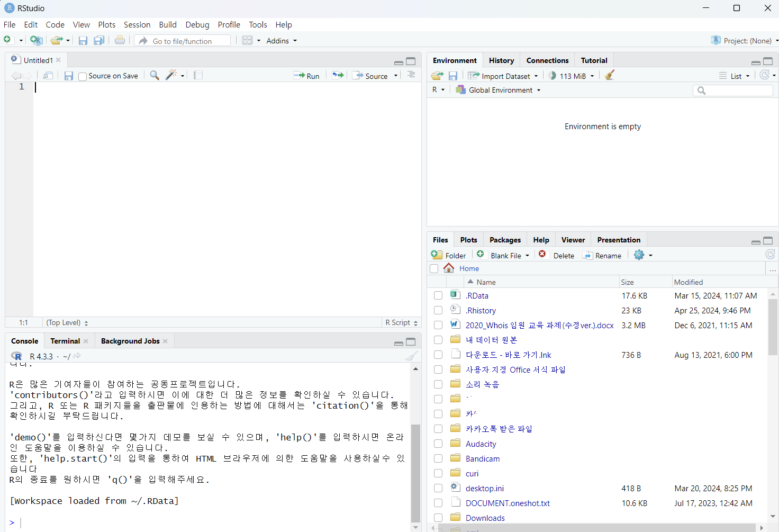Viewport: 779px width, 532px height.
Task: Click the Files pane vertical scrollbar thumb
Action: [x=773, y=327]
